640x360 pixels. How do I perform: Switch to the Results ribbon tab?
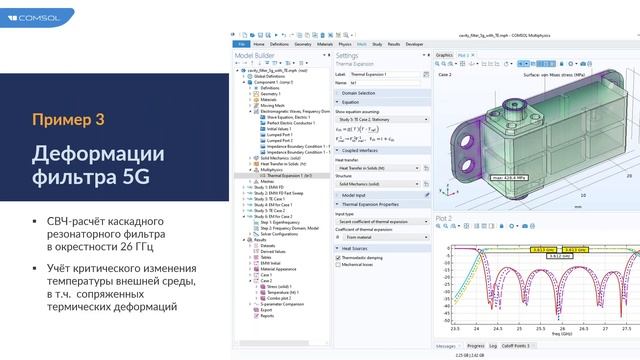tap(394, 44)
